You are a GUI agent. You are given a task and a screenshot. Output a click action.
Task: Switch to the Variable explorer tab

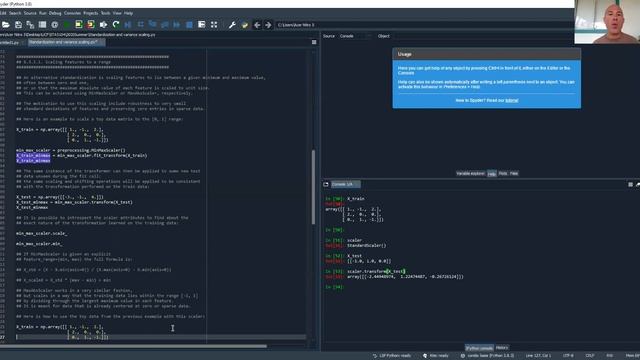pos(470,173)
